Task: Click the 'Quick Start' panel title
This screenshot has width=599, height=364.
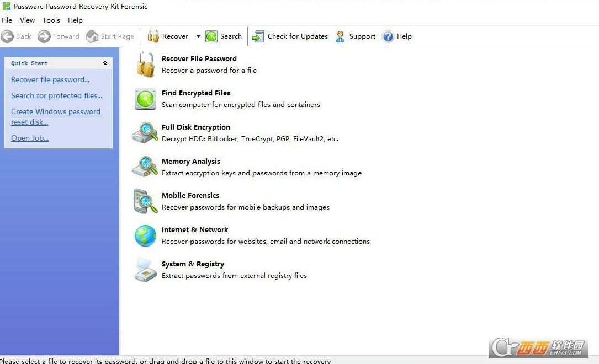Action: pyautogui.click(x=29, y=63)
